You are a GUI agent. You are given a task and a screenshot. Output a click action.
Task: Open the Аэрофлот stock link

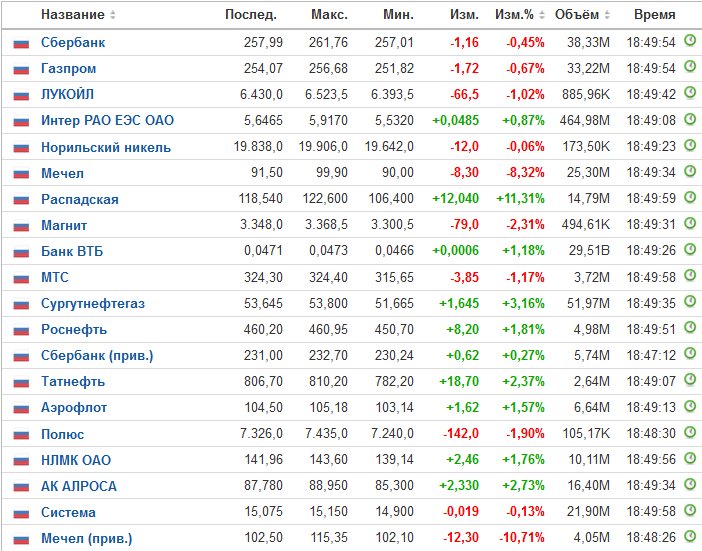(x=74, y=407)
